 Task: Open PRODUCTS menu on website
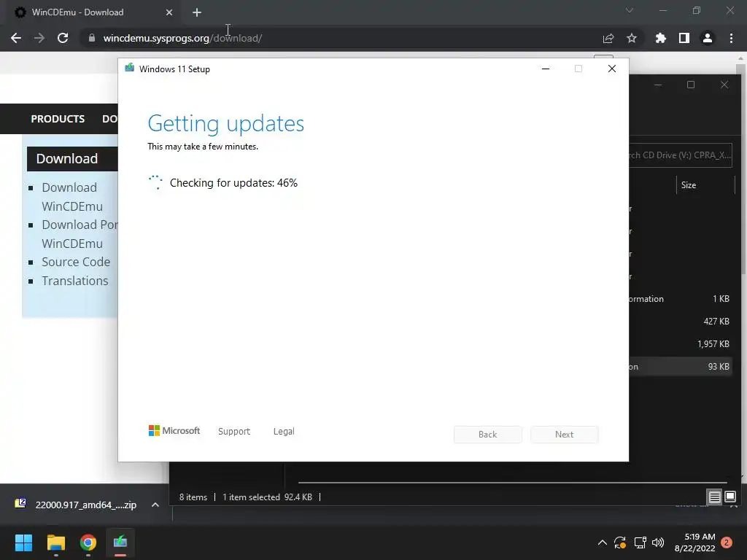coord(58,119)
